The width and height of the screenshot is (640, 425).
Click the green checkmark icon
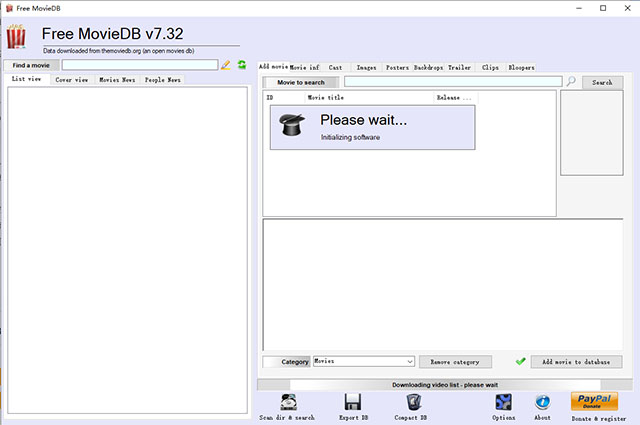520,361
